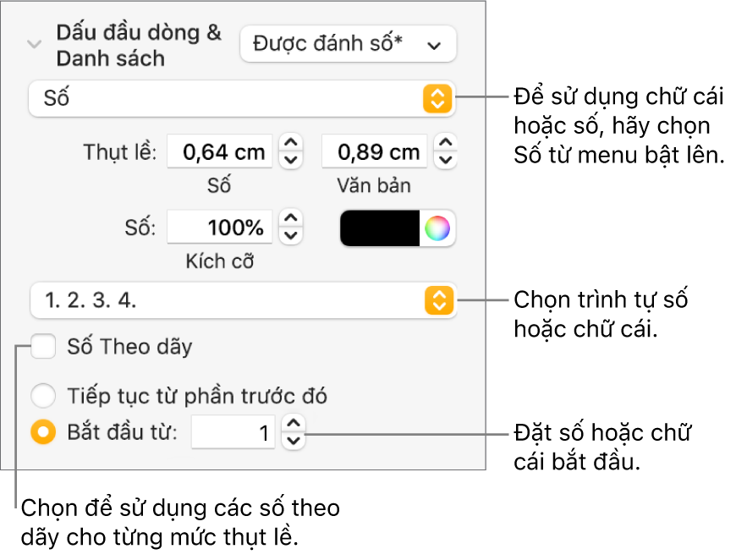Open the color wheel picker
736x560 pixels.
click(437, 228)
